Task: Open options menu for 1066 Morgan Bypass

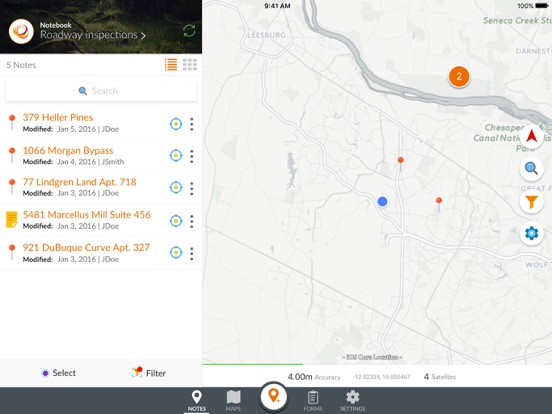Action: tap(192, 156)
